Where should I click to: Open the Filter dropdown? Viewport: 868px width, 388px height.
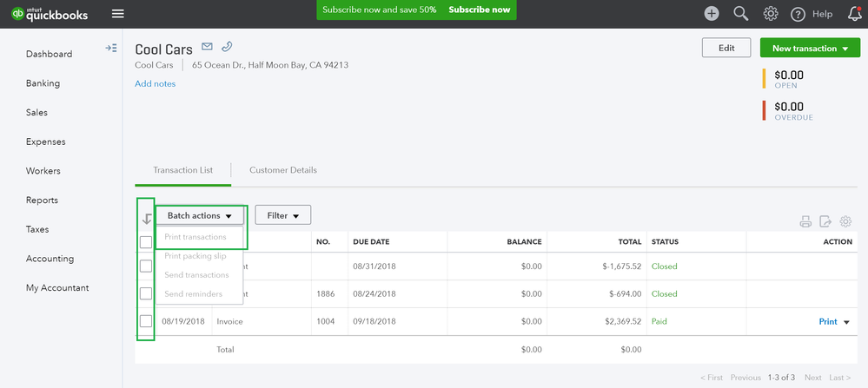(x=282, y=215)
